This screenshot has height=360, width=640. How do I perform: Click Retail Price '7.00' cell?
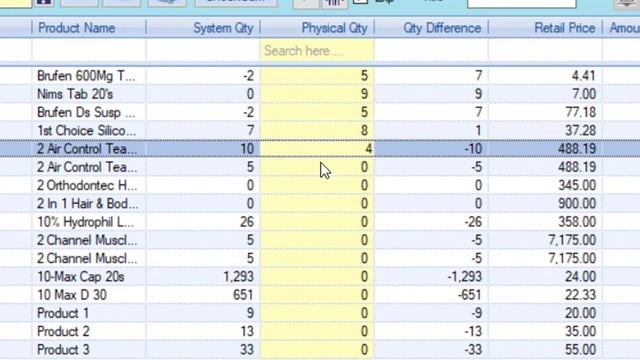pyautogui.click(x=545, y=94)
